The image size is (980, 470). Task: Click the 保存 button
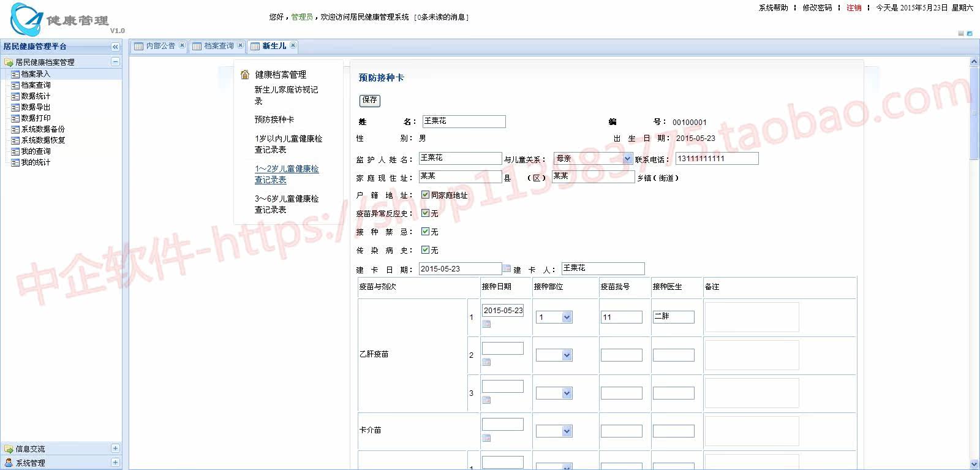pos(370,100)
